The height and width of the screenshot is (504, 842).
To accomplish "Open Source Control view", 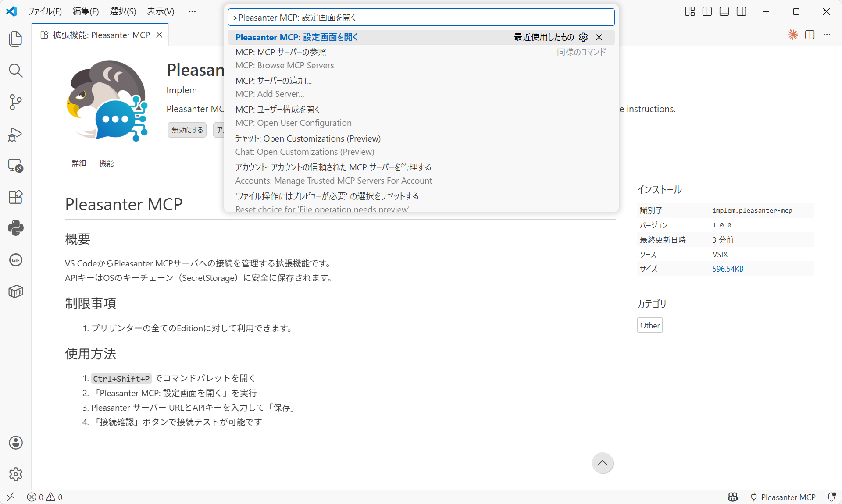I will tap(16, 102).
